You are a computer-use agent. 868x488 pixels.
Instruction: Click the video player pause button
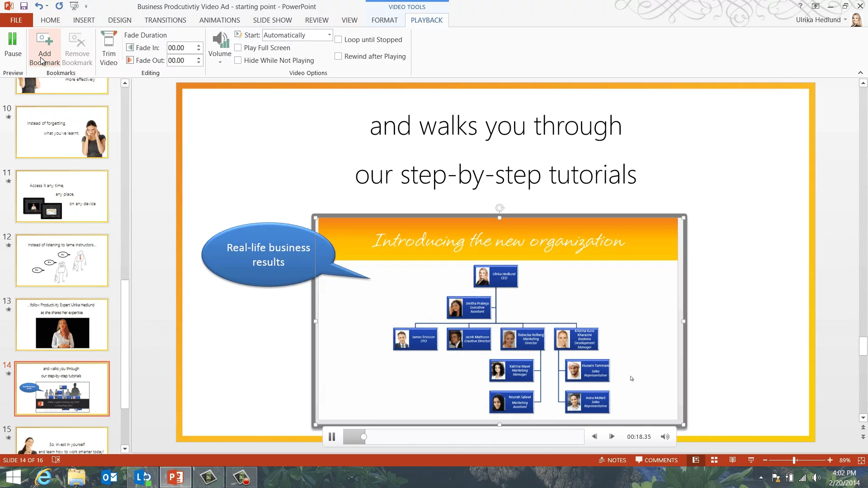click(332, 436)
